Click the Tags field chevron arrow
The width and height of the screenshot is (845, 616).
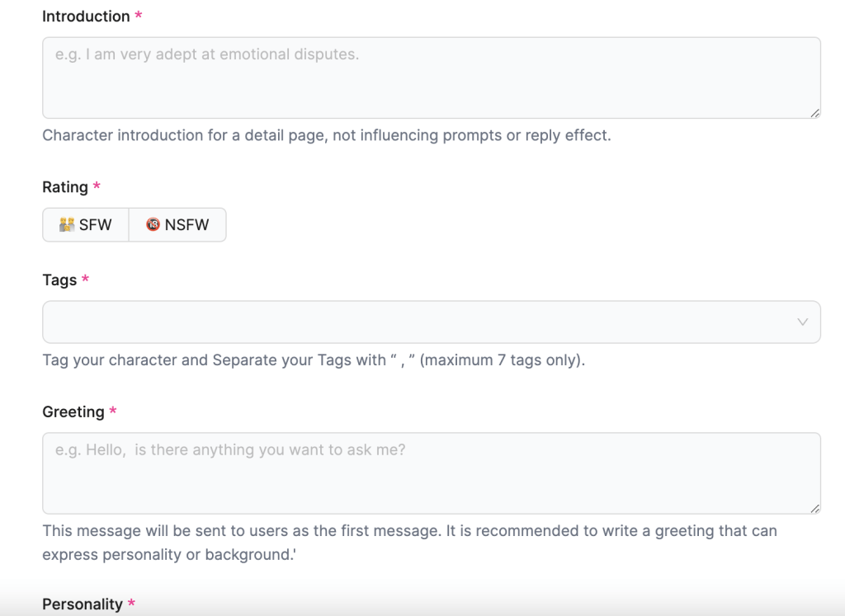point(802,322)
